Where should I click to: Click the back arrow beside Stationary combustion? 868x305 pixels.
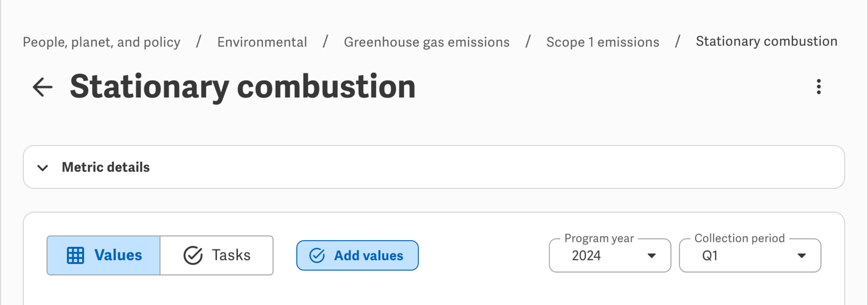coord(42,87)
